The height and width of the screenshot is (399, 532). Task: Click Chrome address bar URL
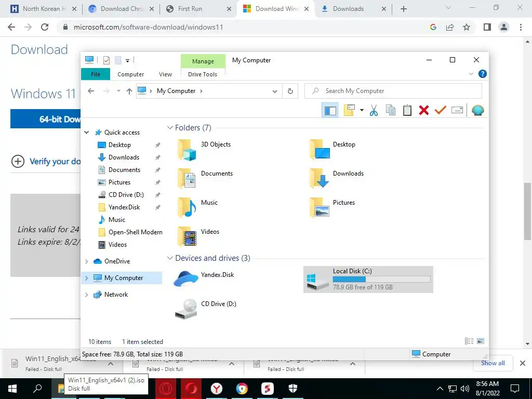(148, 27)
